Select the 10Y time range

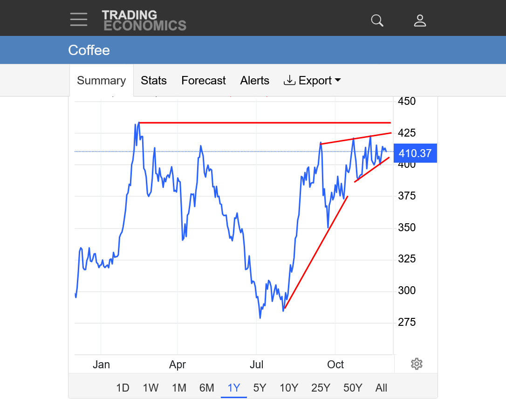[x=288, y=388]
